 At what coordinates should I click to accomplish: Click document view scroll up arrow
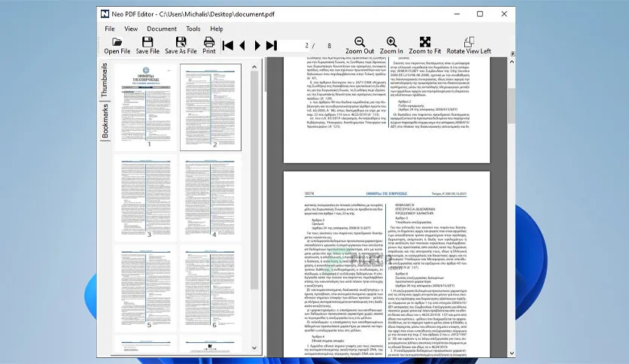click(x=512, y=62)
